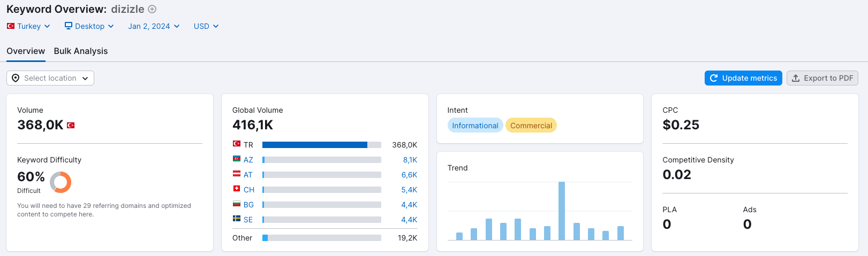Click the Update metrics button
868x256 pixels.
(x=743, y=78)
